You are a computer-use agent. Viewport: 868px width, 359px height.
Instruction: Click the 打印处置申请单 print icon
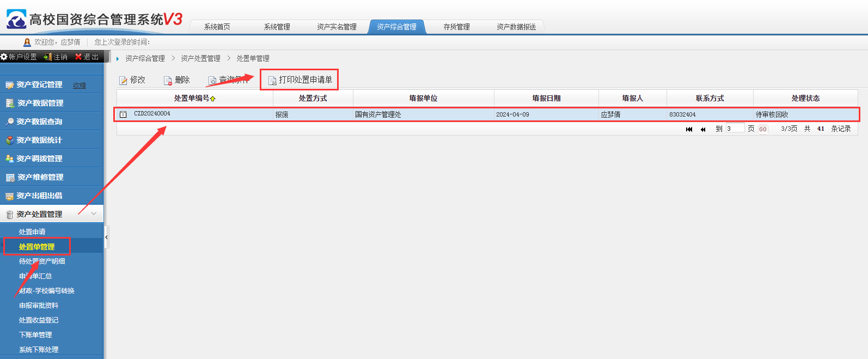[272, 81]
